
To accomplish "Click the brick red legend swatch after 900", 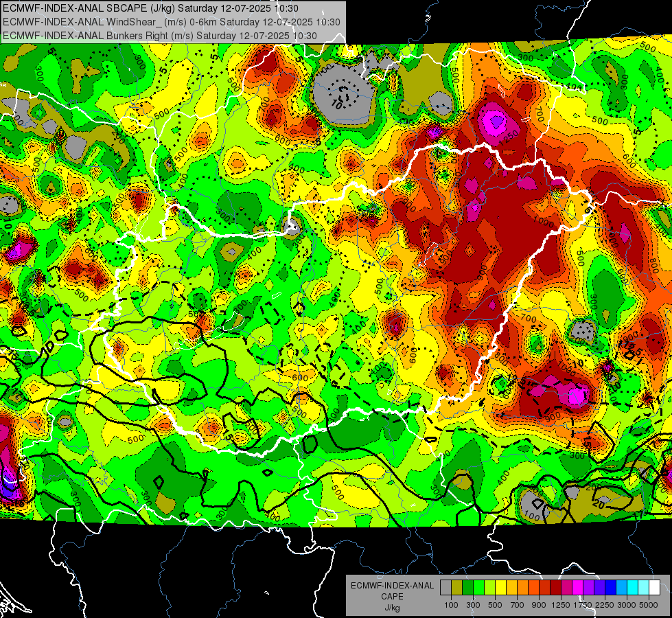I will (x=545, y=587).
